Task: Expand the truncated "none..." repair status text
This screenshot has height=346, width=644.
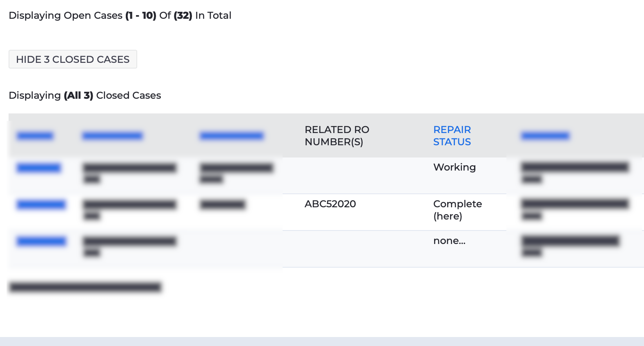Action: 450,241
